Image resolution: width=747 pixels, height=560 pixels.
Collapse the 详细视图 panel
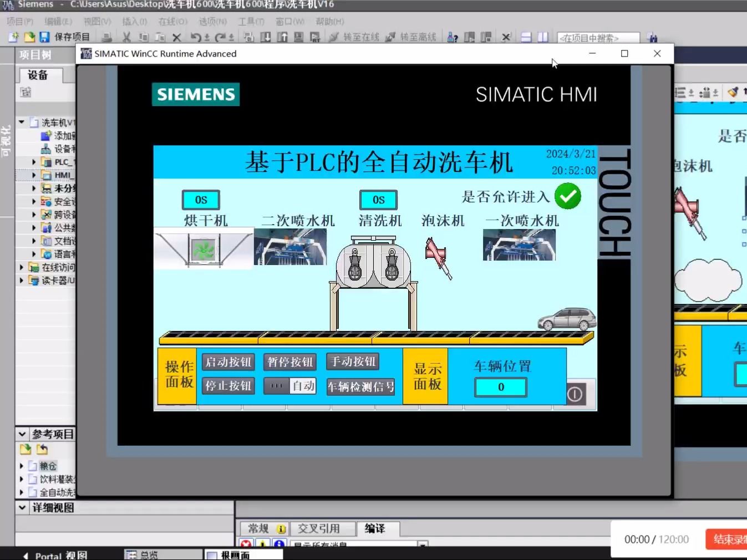pos(22,507)
